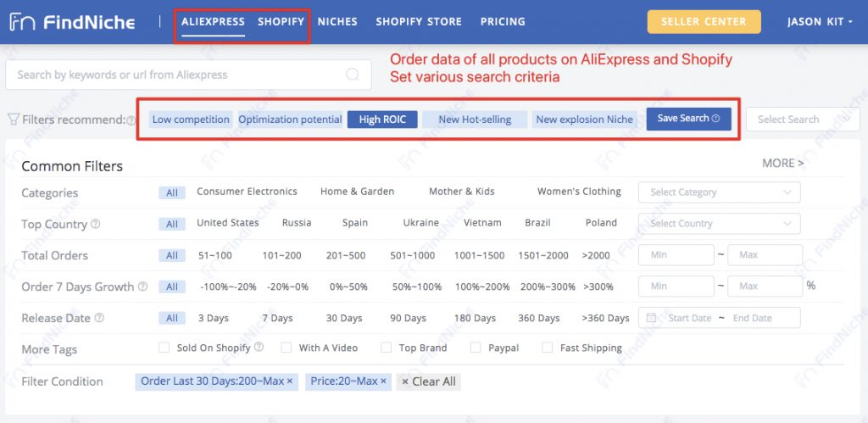Switch to the SHOPIFY tab

[281, 22]
